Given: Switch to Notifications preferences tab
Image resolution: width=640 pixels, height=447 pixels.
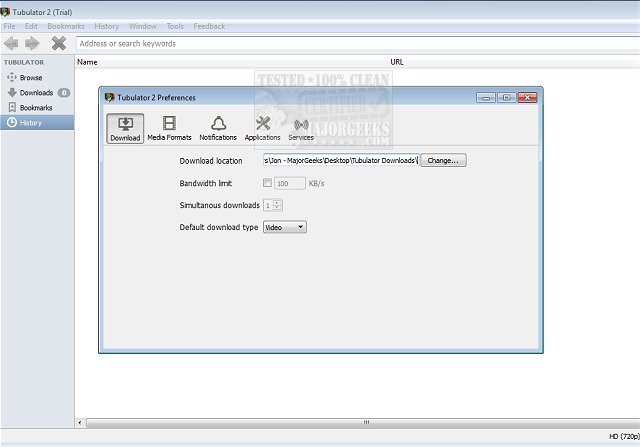Looking at the screenshot, I should [218, 129].
